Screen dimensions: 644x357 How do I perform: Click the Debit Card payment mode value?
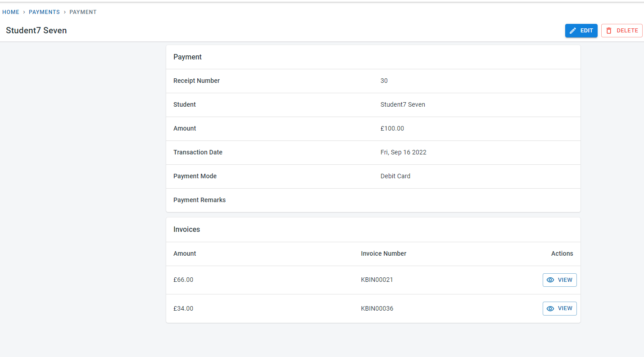395,176
